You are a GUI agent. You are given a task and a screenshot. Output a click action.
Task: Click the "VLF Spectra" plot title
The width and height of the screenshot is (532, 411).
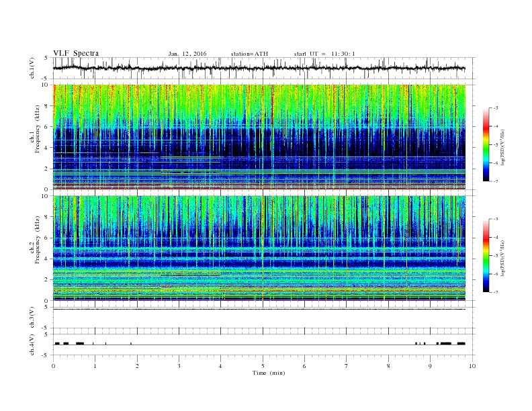click(76, 53)
